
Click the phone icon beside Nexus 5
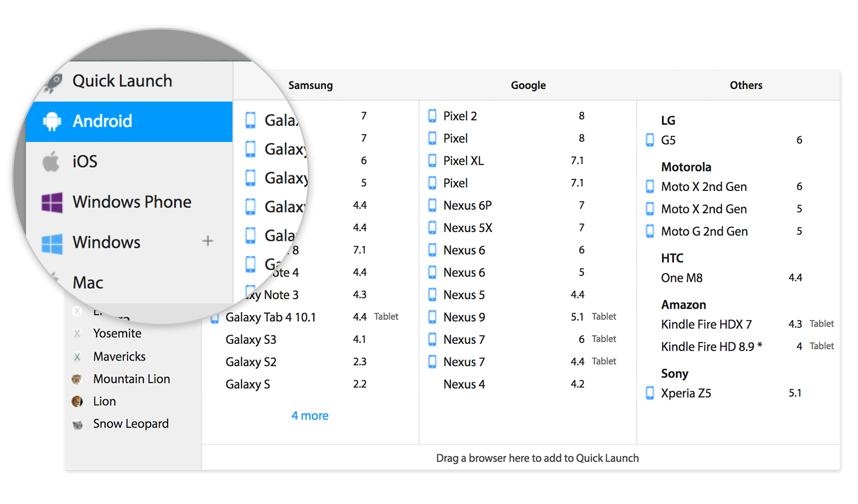coord(432,295)
